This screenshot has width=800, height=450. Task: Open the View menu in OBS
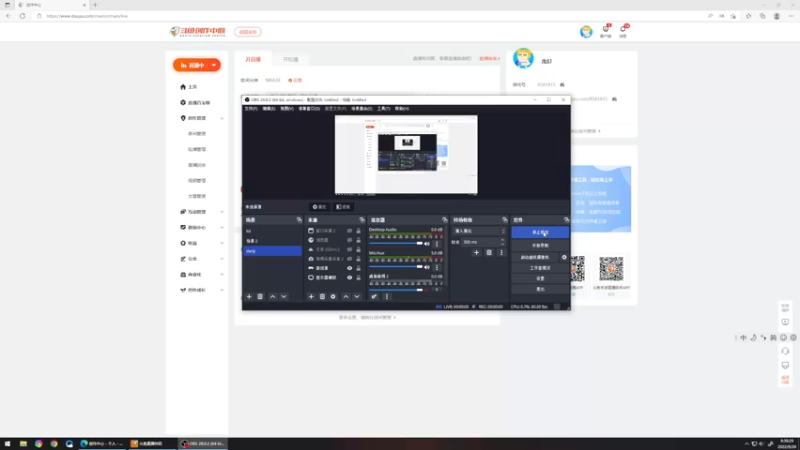(x=287, y=109)
